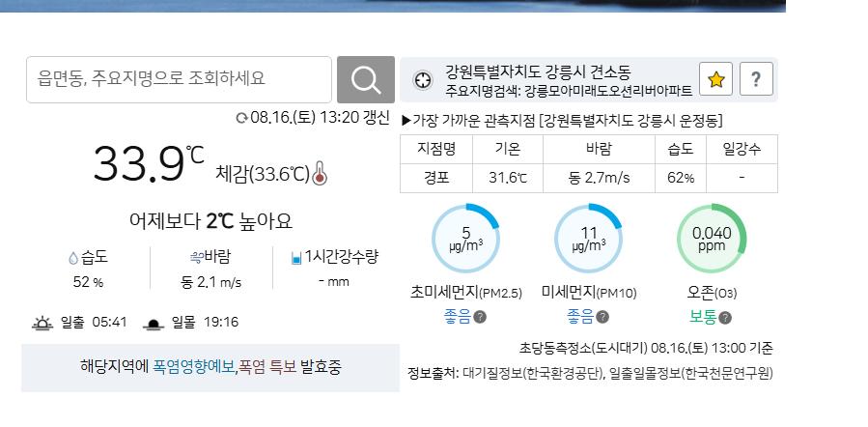Click the current location crosshair icon

coord(423,80)
